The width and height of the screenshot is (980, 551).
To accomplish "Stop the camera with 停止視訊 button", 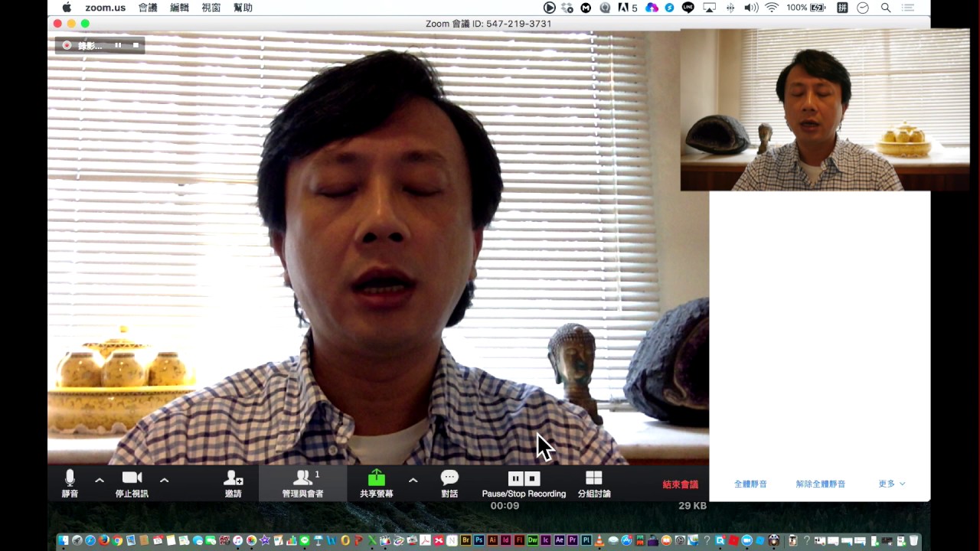I will [x=132, y=484].
